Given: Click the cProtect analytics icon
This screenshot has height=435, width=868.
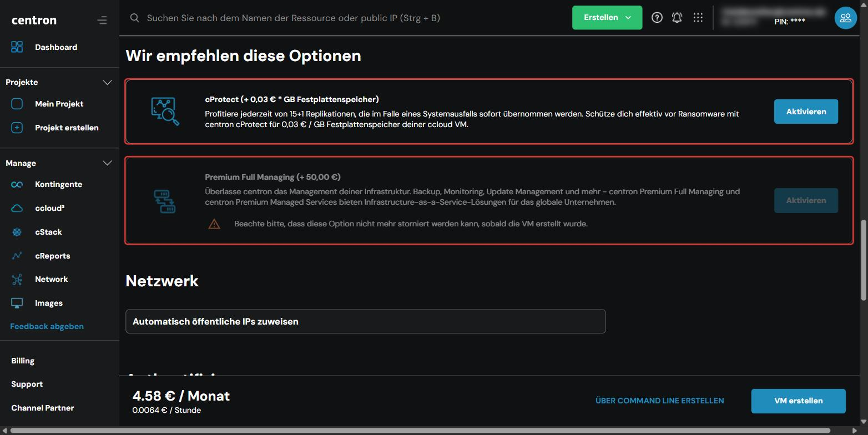Looking at the screenshot, I should tap(165, 112).
